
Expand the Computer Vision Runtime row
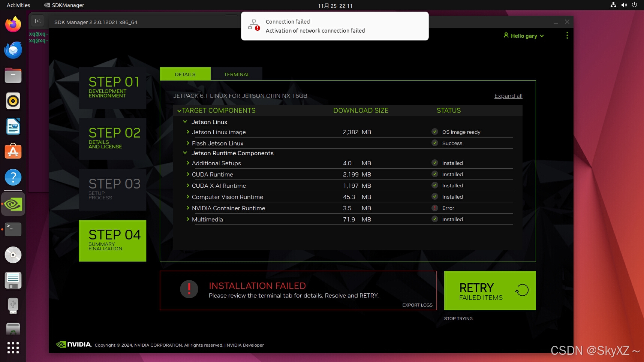[x=188, y=197]
